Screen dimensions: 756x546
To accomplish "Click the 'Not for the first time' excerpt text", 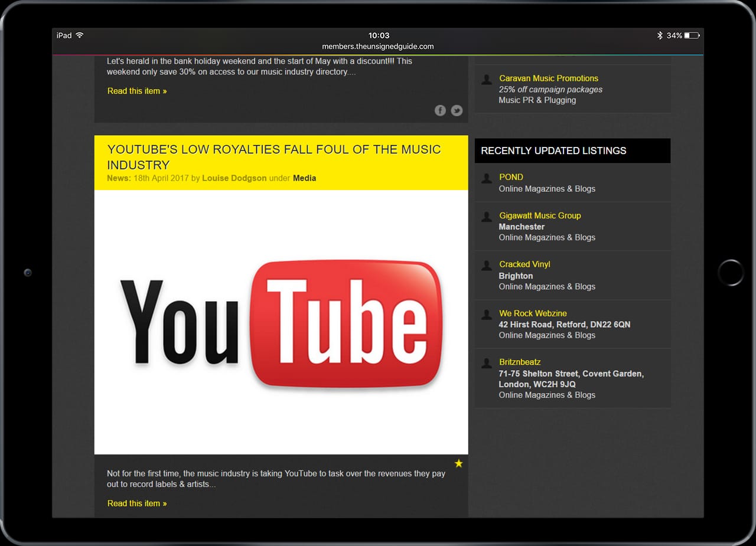I will click(x=276, y=479).
